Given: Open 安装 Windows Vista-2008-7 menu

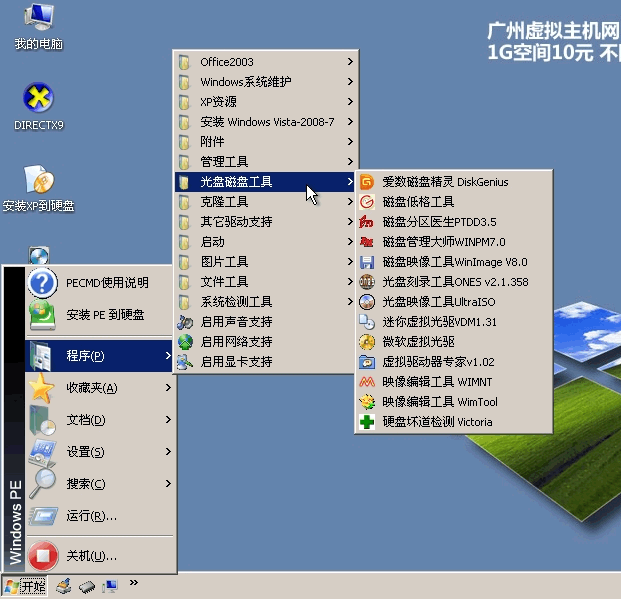Looking at the screenshot, I should click(265, 122).
